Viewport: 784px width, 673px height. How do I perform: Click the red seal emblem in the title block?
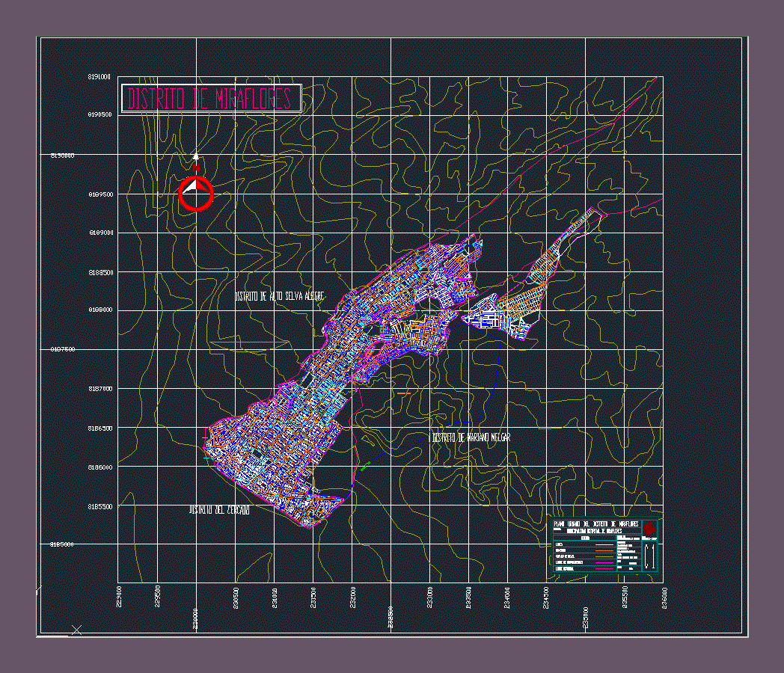pyautogui.click(x=649, y=529)
